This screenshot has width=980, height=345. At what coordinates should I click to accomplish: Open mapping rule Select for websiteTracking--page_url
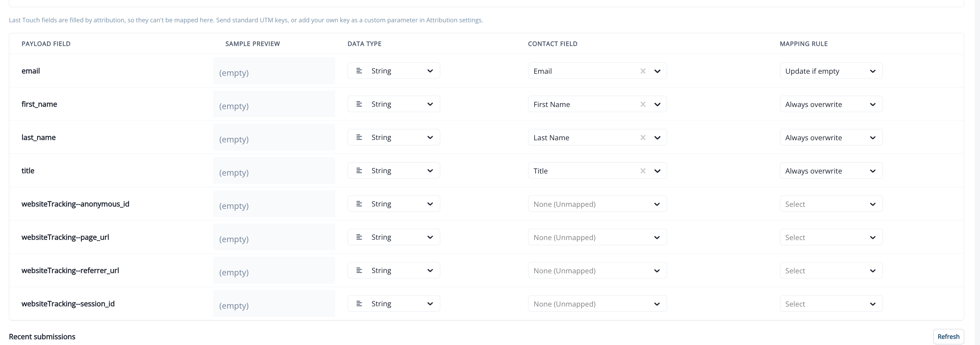coord(831,237)
